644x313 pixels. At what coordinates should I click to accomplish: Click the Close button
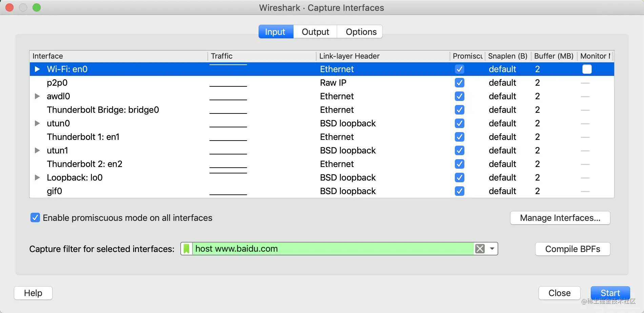click(x=559, y=293)
